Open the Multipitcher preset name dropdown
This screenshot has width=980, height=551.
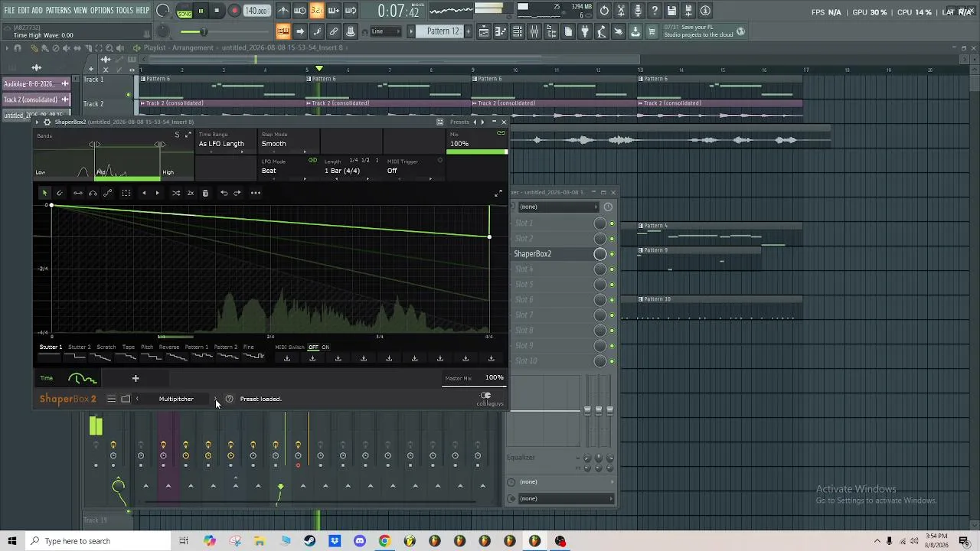pos(176,399)
